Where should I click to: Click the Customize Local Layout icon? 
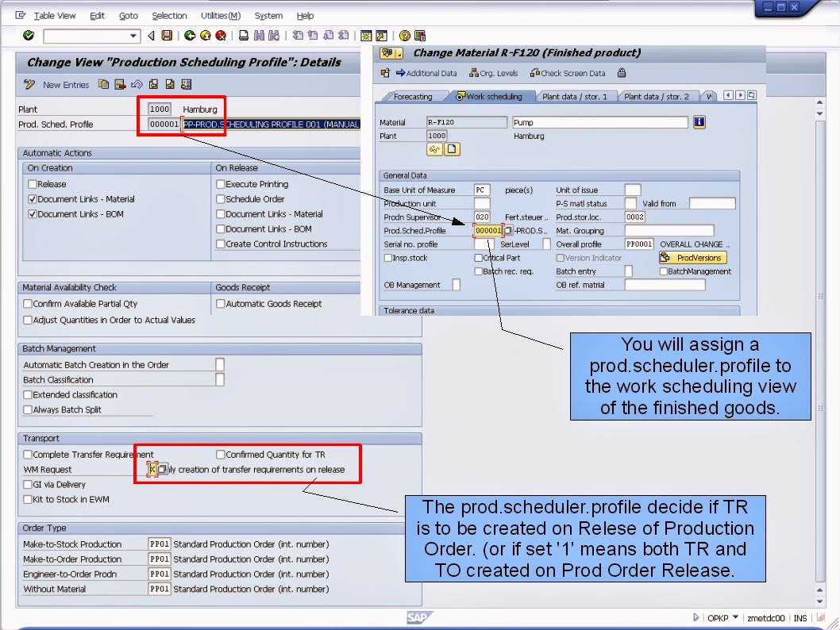click(421, 36)
